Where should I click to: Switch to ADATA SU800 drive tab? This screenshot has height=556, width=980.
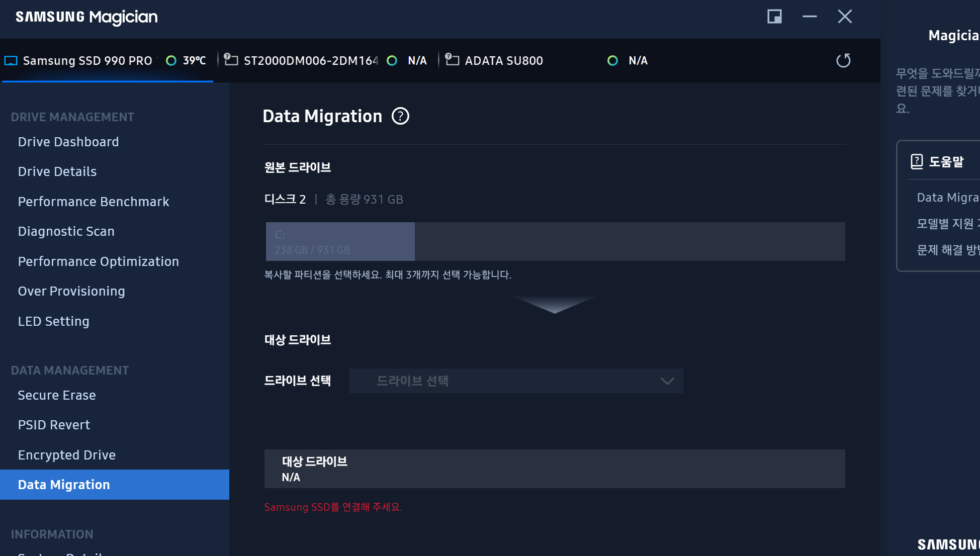pyautogui.click(x=504, y=61)
